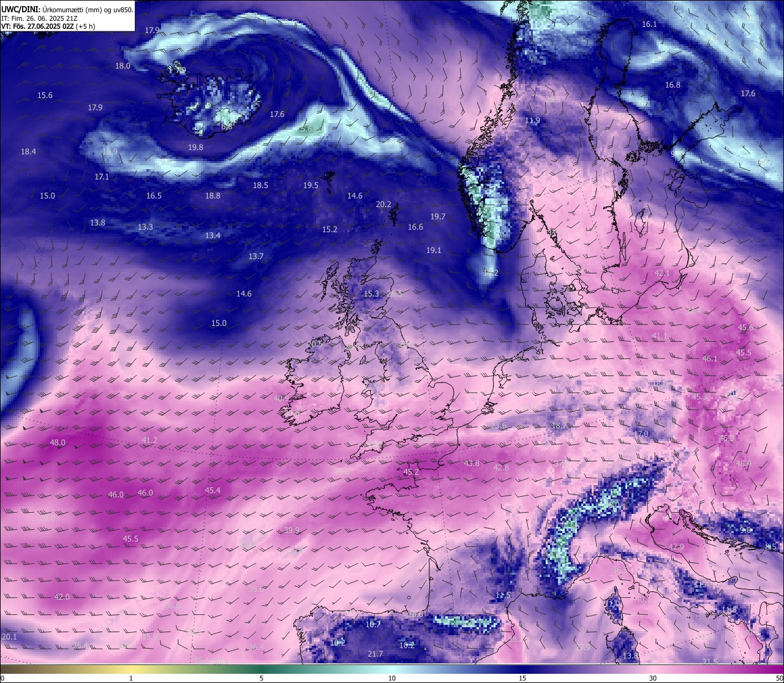The width and height of the screenshot is (784, 683).
Task: Click the 'VT: Fös. 27.06.2025 02Z (+5 h)' line
Action: click(x=48, y=26)
